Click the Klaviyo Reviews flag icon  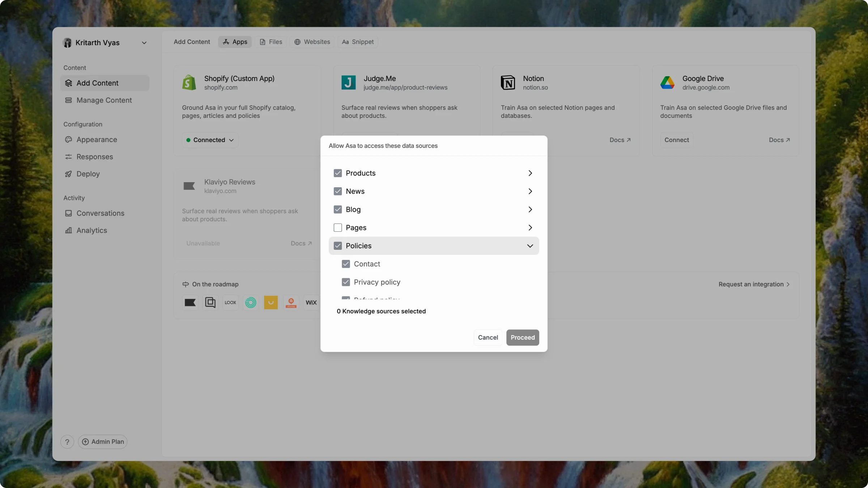189,186
